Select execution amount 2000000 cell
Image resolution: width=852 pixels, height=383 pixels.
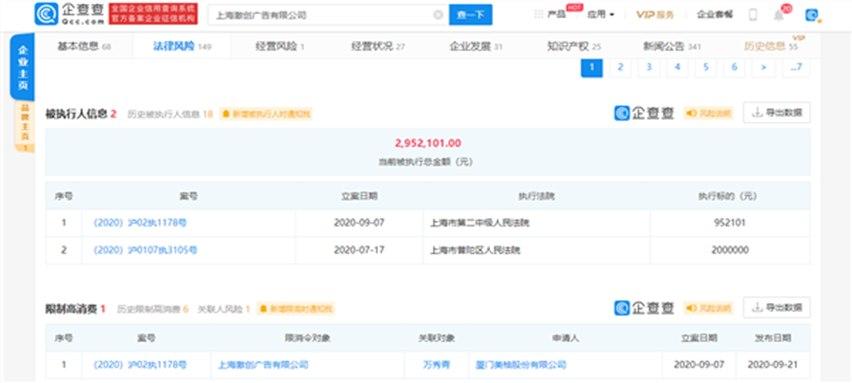click(x=730, y=250)
